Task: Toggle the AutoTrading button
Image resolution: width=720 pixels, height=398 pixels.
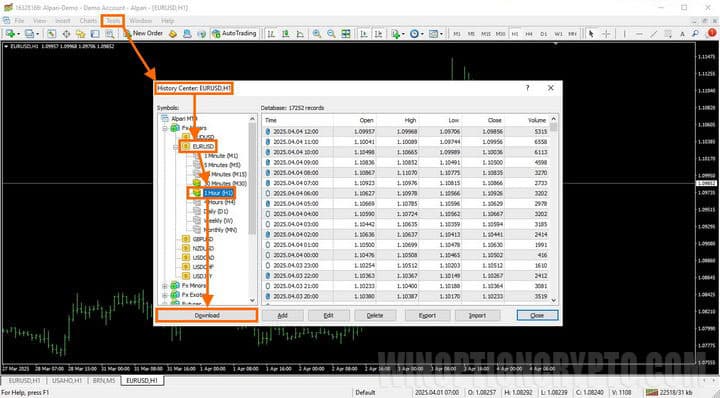Action: point(234,34)
